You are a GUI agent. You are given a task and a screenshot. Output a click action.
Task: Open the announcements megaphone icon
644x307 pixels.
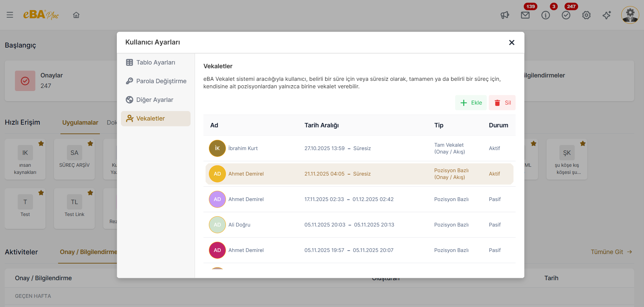505,15
